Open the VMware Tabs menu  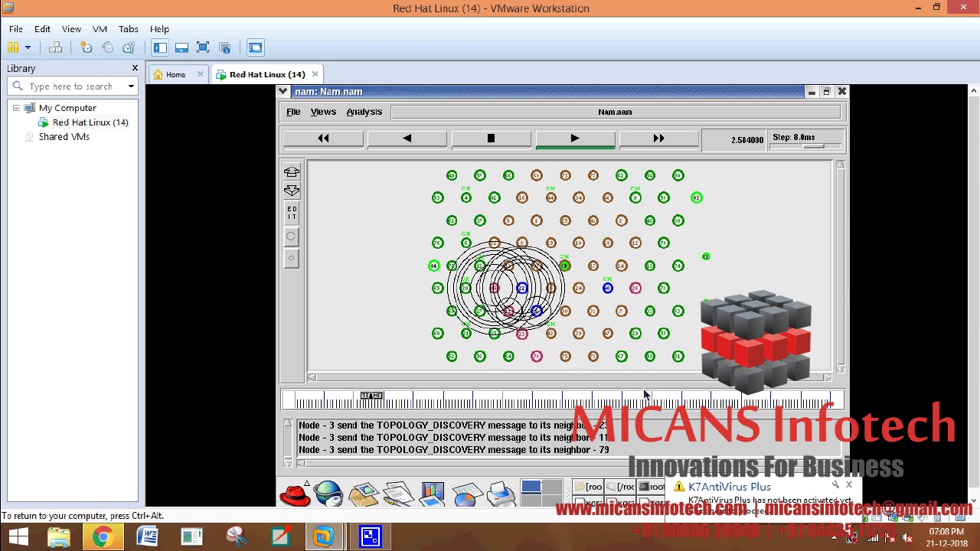click(x=128, y=28)
